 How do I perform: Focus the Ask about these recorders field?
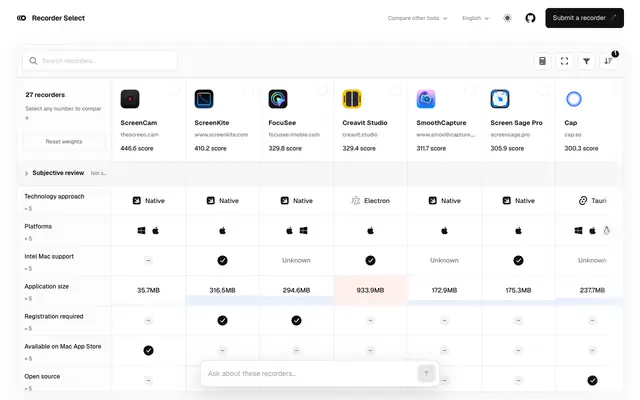pyautogui.click(x=310, y=373)
